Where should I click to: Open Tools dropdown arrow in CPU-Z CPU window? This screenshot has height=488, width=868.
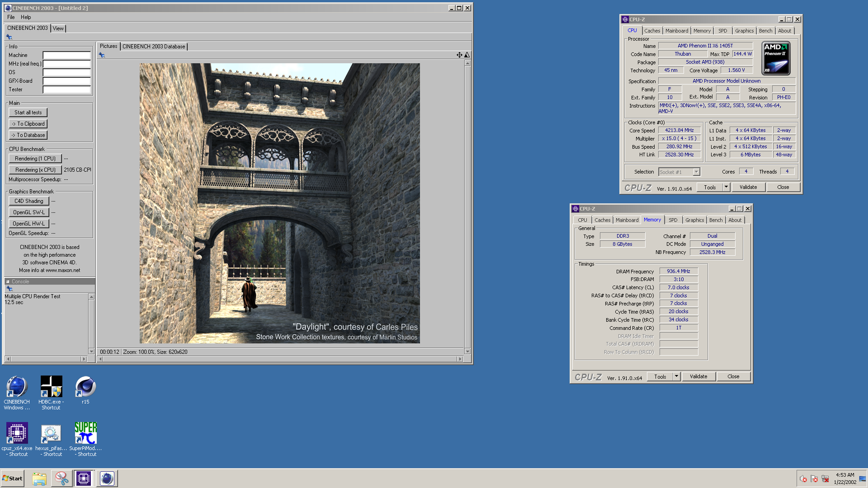pos(726,187)
